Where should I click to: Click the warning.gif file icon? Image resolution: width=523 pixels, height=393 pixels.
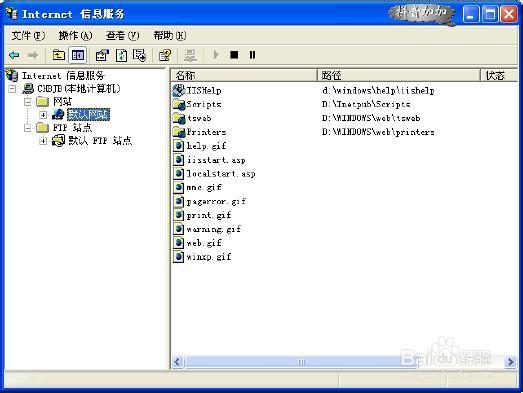click(x=179, y=229)
